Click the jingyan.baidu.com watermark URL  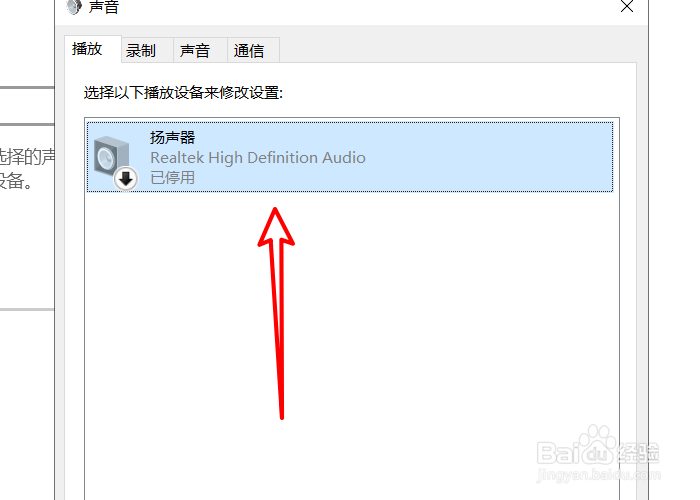pos(599,475)
